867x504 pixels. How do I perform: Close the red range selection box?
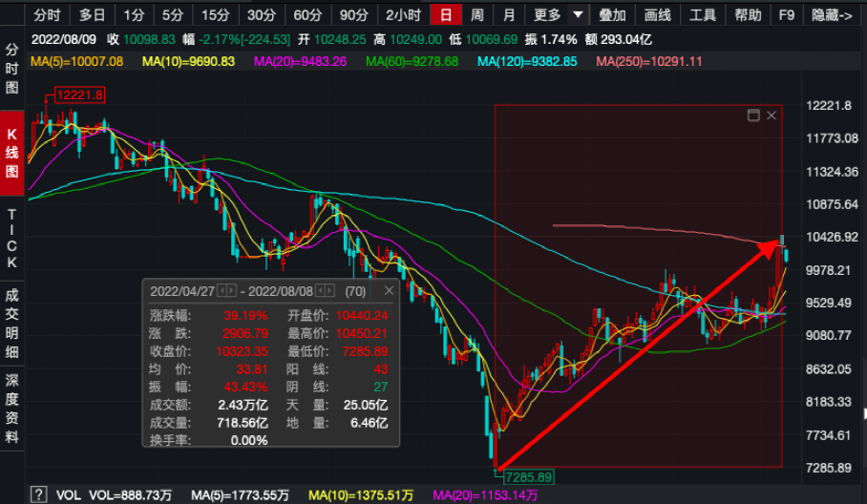tap(772, 115)
